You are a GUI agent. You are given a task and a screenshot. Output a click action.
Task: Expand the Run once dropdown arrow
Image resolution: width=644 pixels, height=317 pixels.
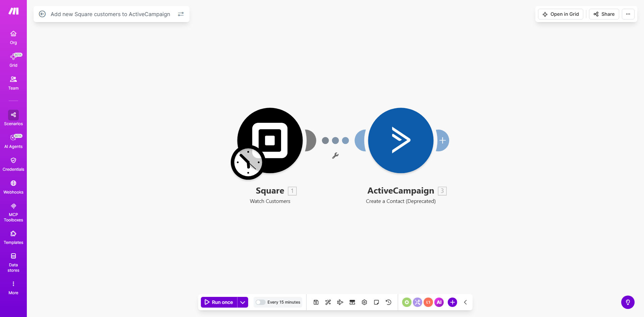(243, 302)
